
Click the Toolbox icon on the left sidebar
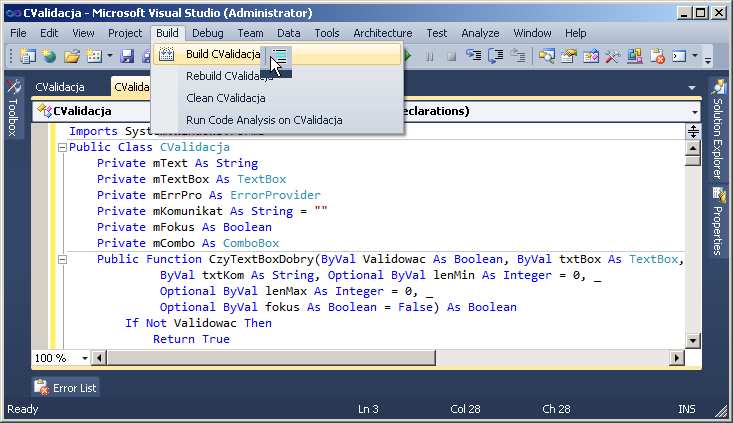14,86
